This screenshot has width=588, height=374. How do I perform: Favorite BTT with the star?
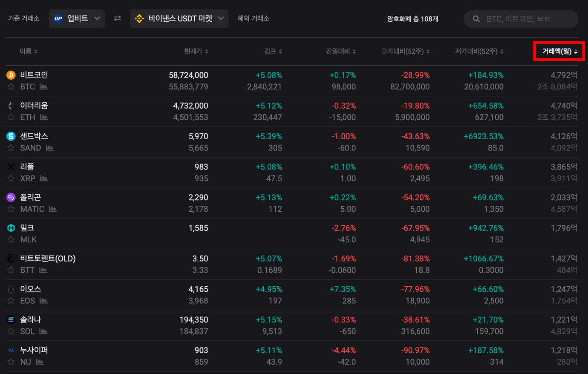11,270
